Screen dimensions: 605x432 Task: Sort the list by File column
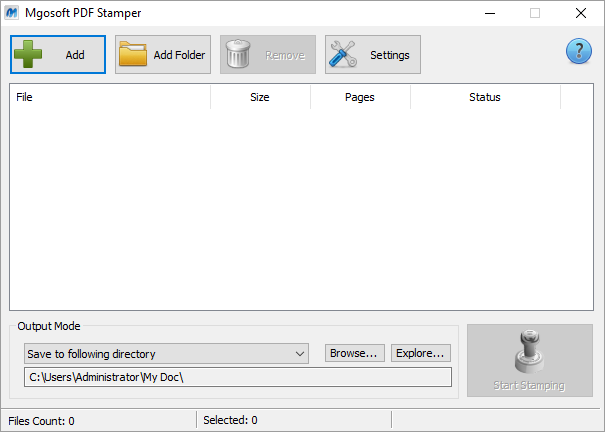point(110,97)
